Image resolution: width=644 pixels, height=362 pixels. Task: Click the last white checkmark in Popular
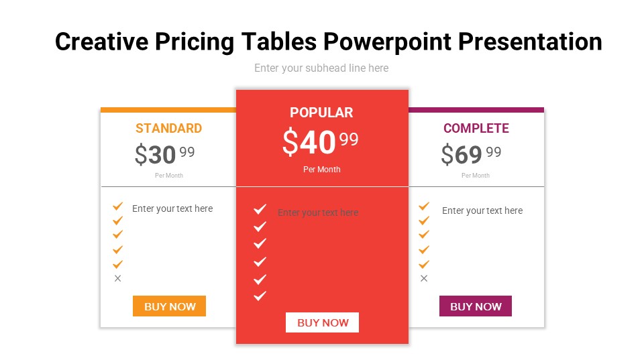(x=260, y=296)
